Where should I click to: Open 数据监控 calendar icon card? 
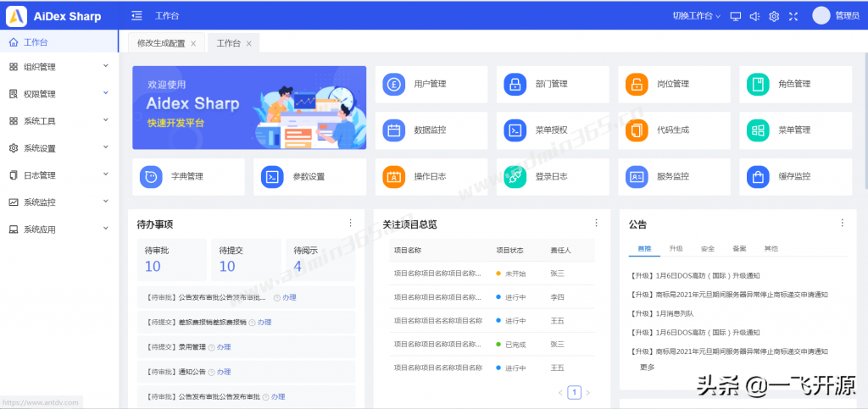point(431,130)
